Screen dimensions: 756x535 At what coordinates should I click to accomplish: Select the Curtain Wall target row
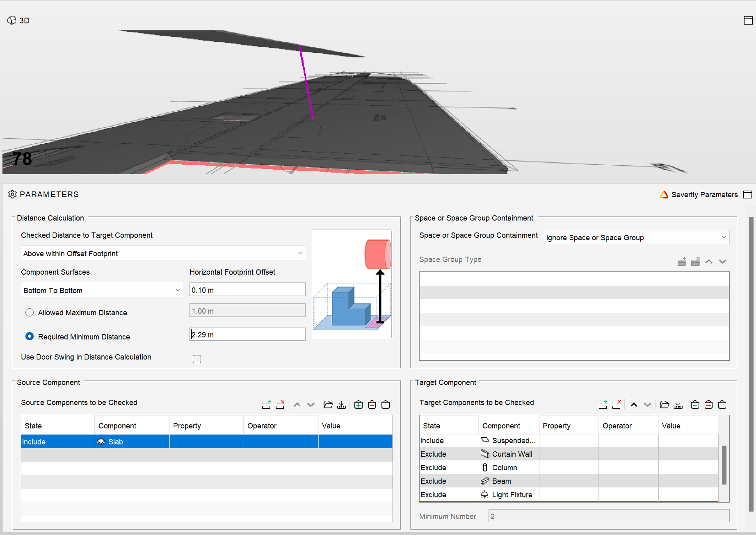coord(569,454)
